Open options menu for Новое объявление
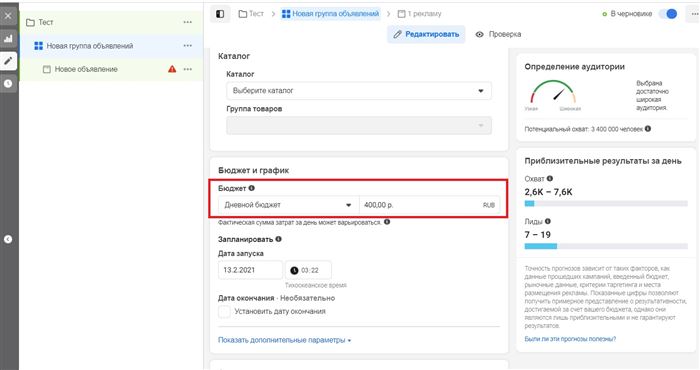700x370 pixels. tap(188, 69)
